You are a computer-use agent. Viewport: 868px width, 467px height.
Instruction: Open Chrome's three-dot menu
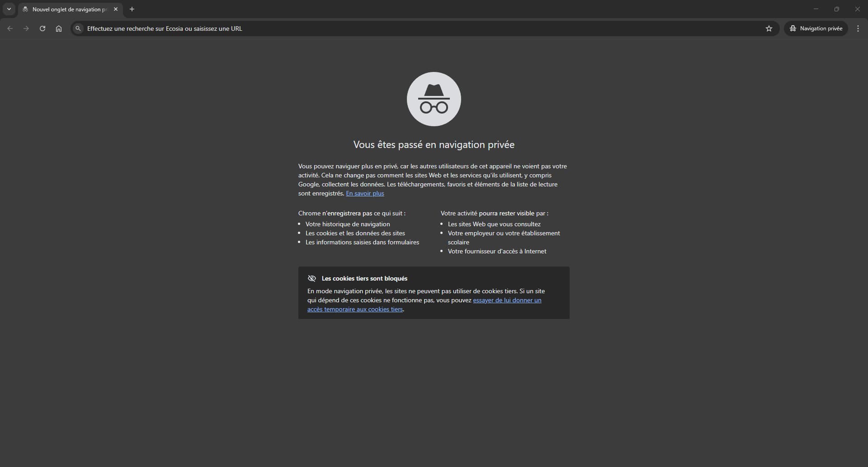858,29
